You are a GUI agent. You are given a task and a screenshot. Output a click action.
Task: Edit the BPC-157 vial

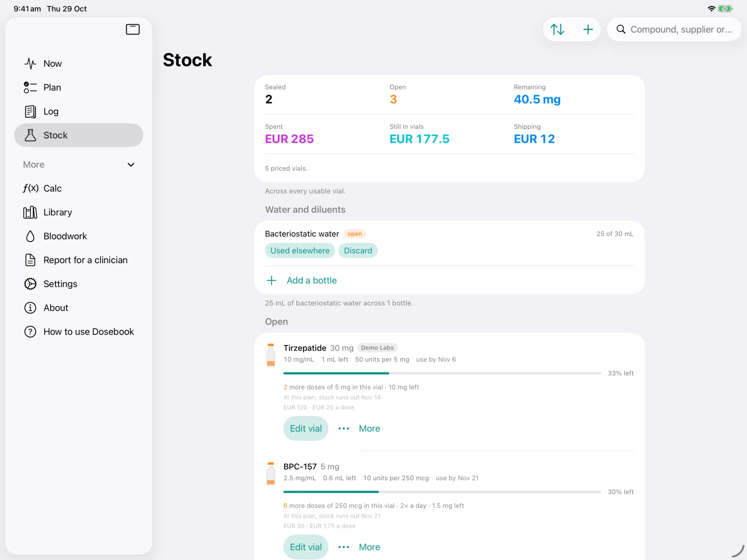point(306,547)
